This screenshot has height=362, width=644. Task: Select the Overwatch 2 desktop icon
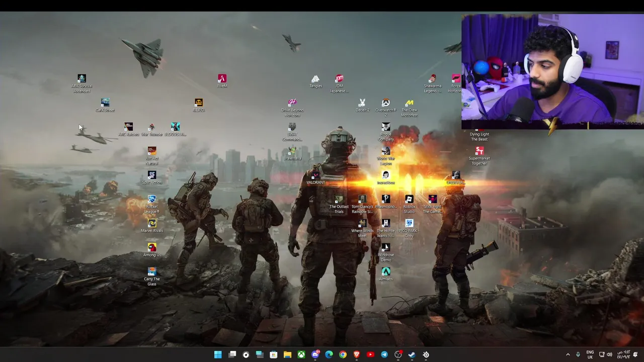tap(386, 108)
